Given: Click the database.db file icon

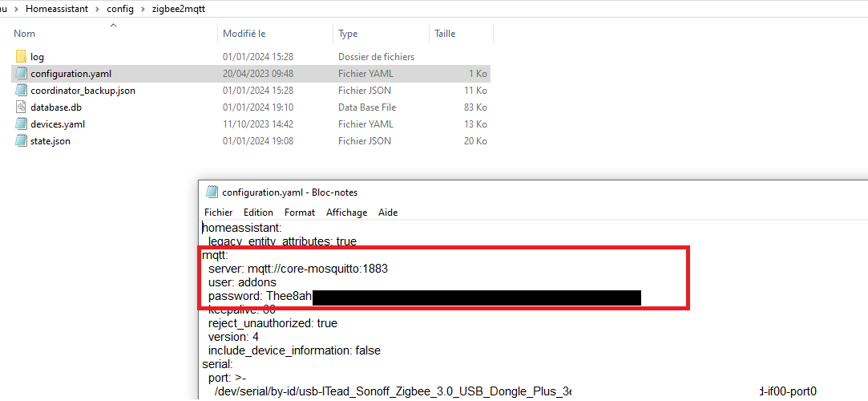Looking at the screenshot, I should [21, 107].
